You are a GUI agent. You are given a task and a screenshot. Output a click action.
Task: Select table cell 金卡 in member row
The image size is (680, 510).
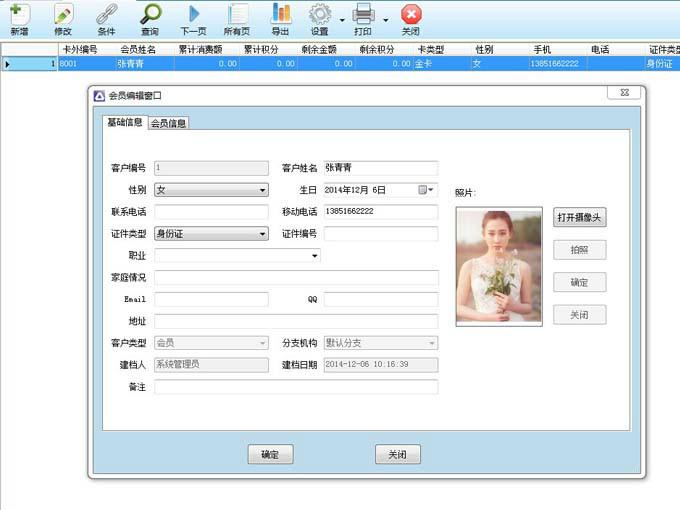(442, 64)
